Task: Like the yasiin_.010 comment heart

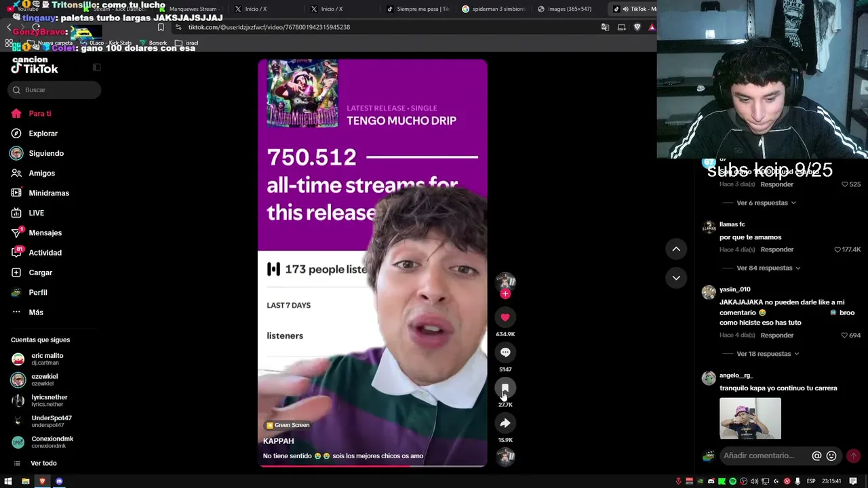Action: point(844,335)
